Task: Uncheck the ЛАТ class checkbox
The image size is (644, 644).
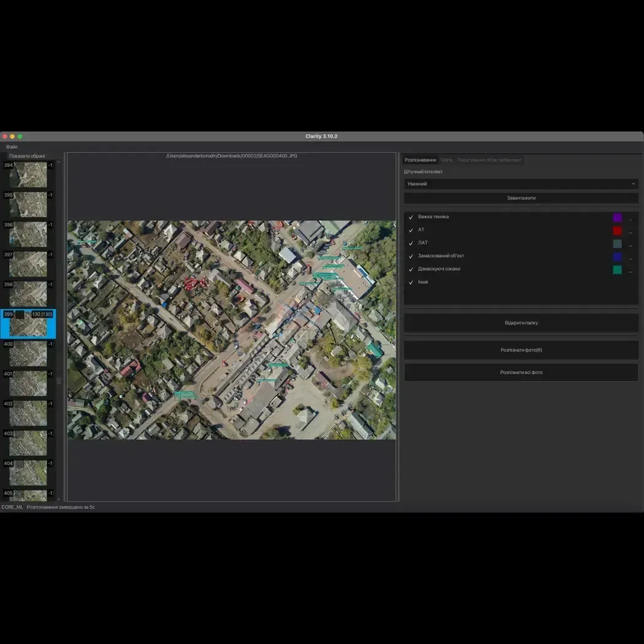Action: tap(411, 243)
